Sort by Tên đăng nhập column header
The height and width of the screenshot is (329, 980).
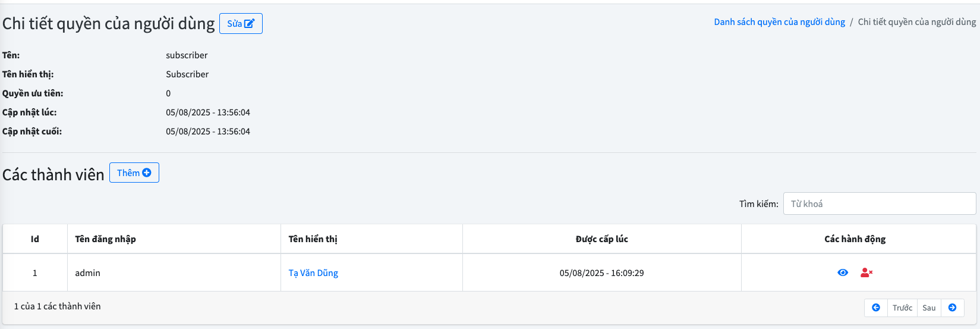point(105,239)
